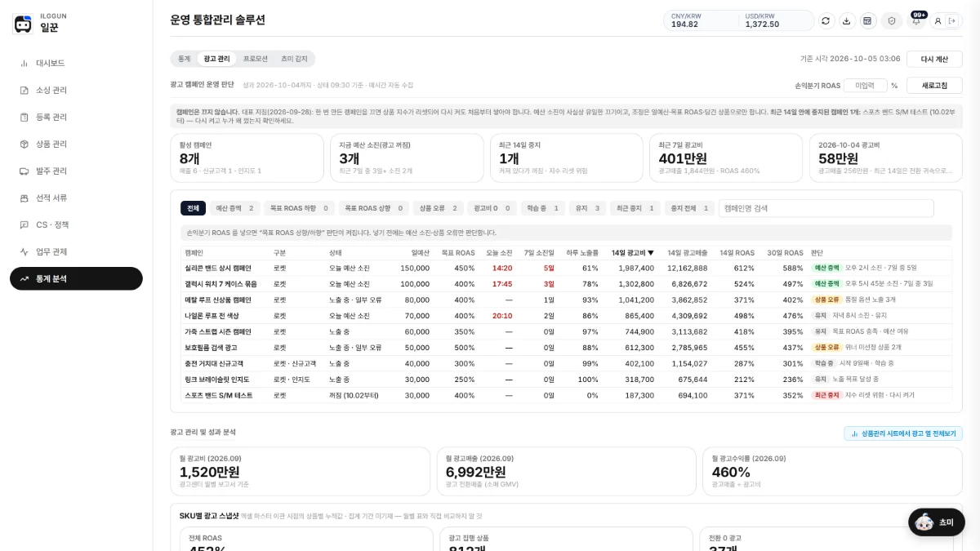This screenshot has width=980, height=551.
Task: Open the 활성 캠페인 8개 card
Action: (247, 158)
